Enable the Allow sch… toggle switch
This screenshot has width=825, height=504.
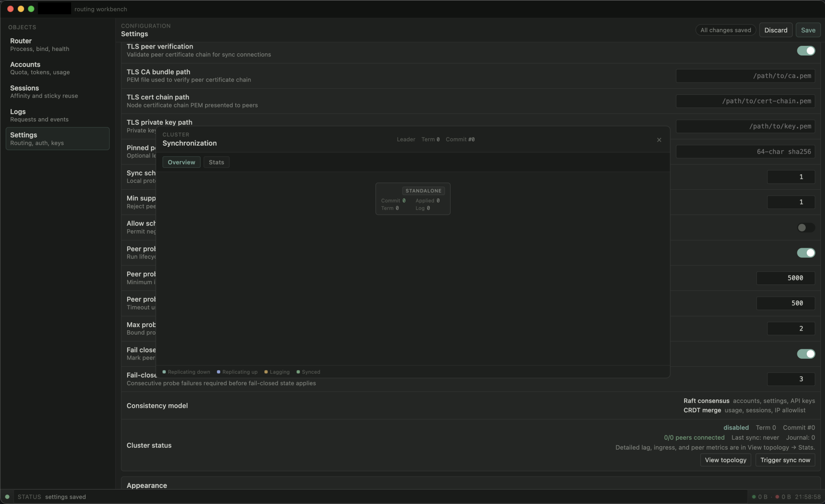pyautogui.click(x=806, y=228)
